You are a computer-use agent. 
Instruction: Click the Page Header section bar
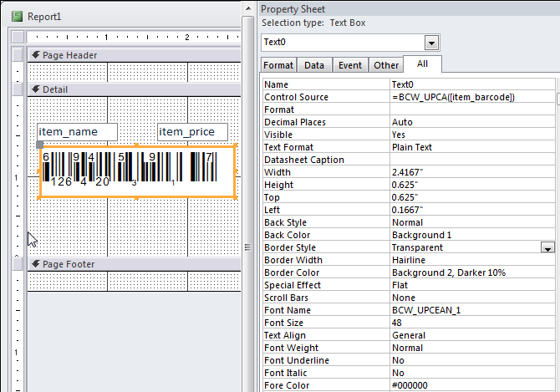point(134,55)
